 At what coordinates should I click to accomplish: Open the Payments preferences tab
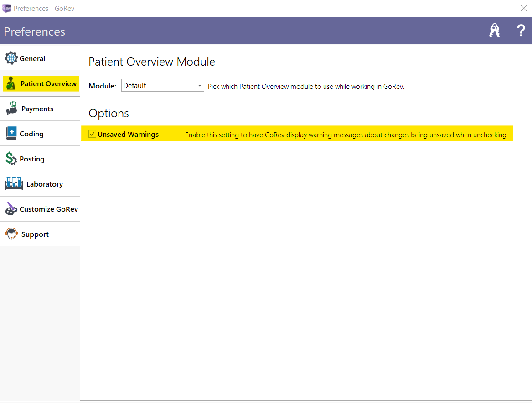tap(40, 109)
